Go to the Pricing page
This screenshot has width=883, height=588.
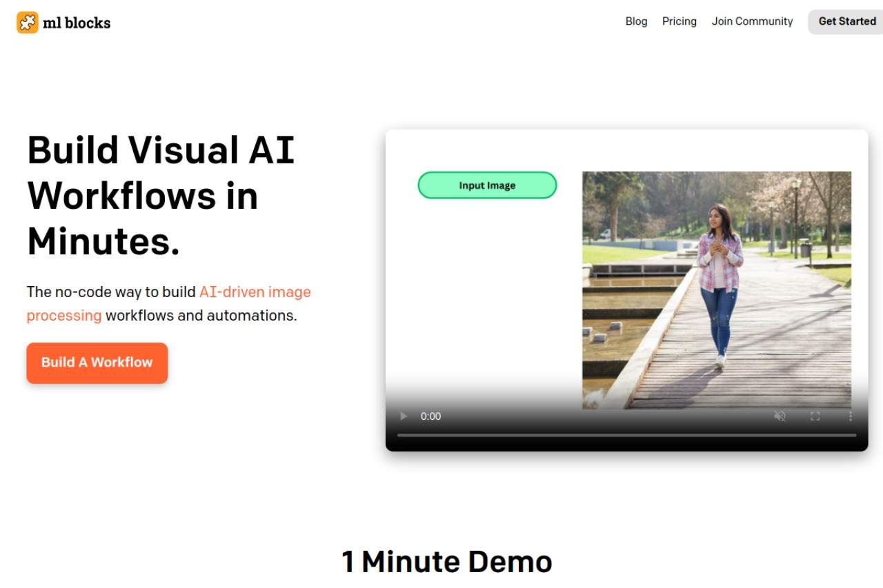(x=679, y=21)
